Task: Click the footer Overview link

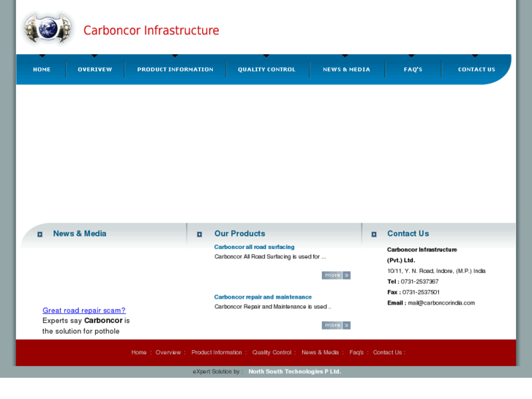Action: click(168, 352)
